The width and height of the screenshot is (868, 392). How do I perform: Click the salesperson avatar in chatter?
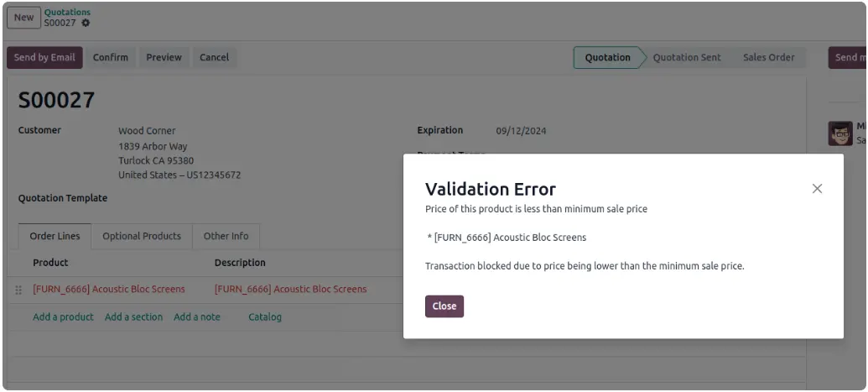(839, 133)
